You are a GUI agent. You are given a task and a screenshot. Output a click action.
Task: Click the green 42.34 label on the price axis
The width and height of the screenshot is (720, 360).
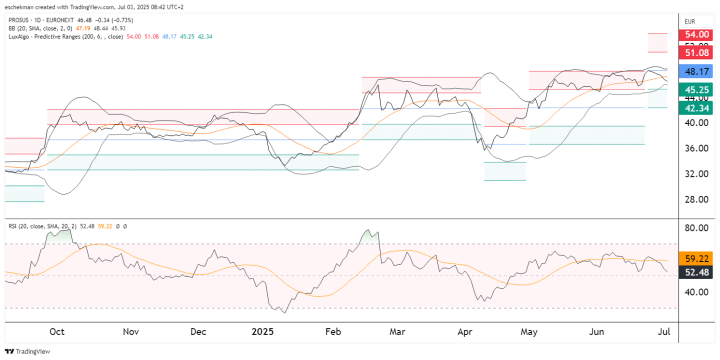pos(696,108)
